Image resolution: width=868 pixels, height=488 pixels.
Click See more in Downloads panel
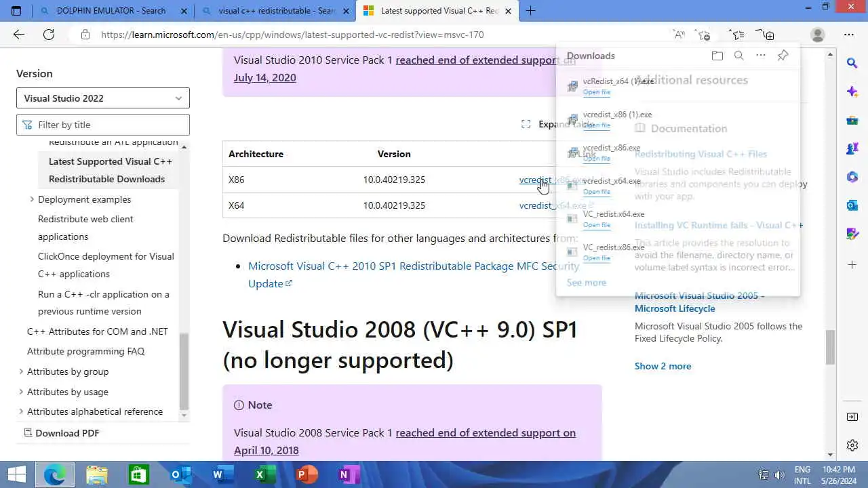click(x=586, y=283)
